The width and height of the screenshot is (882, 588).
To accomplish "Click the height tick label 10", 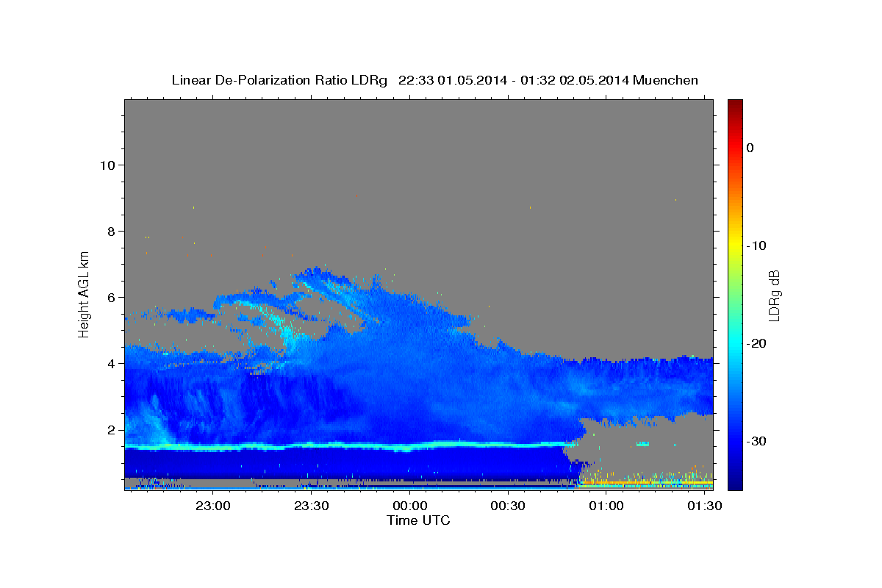I will [x=109, y=165].
